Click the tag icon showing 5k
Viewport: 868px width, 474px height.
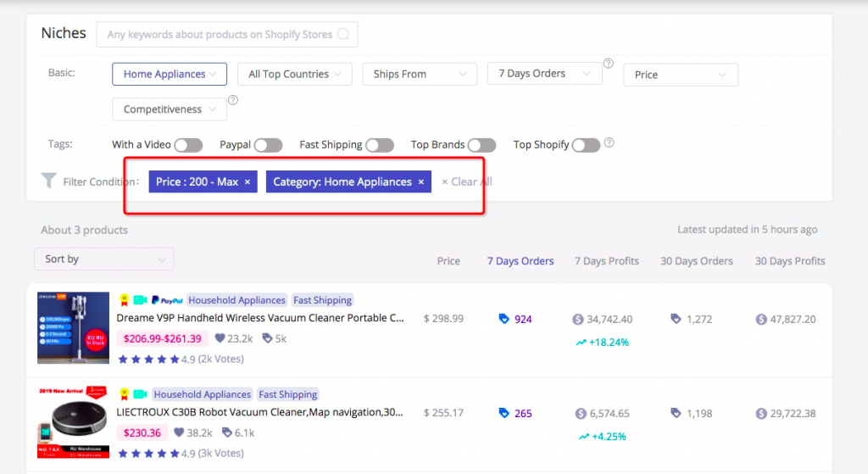(x=267, y=337)
